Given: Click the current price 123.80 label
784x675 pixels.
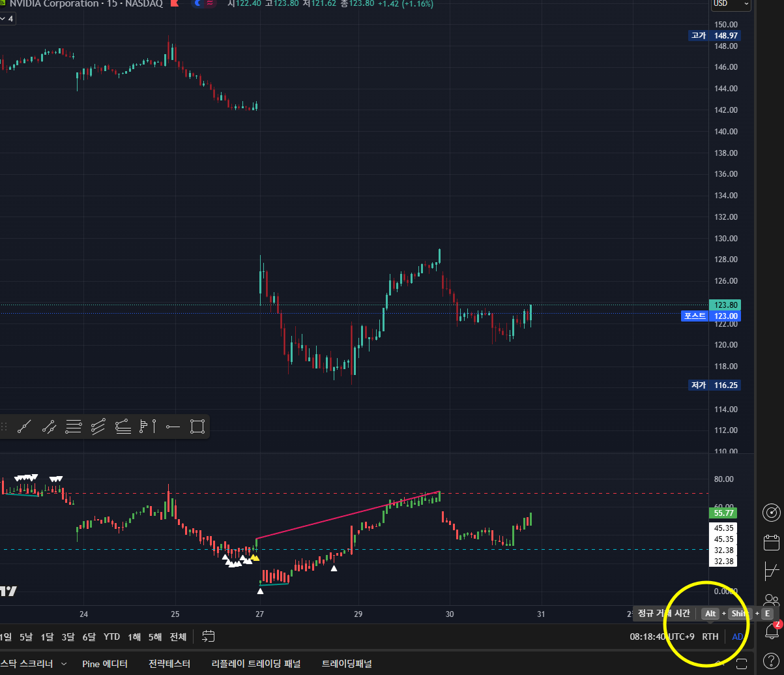Looking at the screenshot, I should coord(725,305).
